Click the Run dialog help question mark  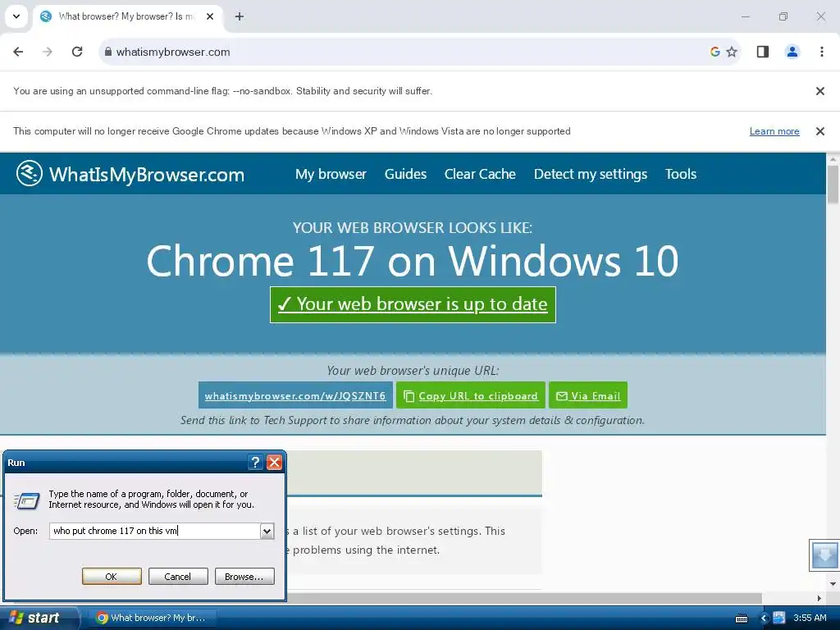pyautogui.click(x=256, y=463)
